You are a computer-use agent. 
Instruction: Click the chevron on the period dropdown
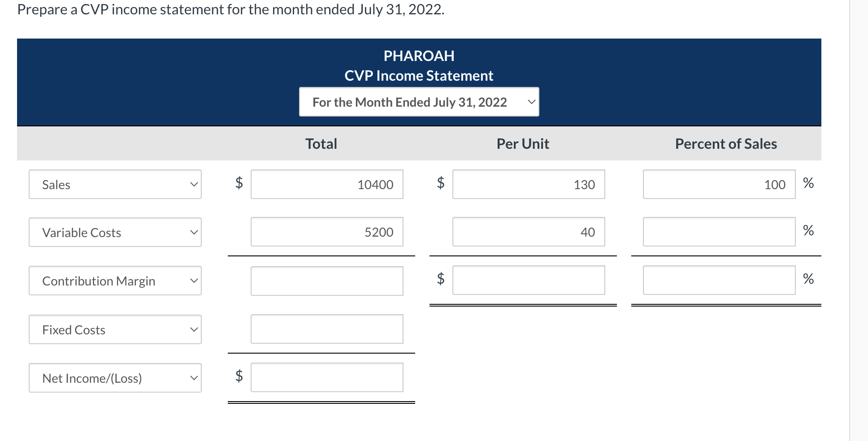pos(532,102)
